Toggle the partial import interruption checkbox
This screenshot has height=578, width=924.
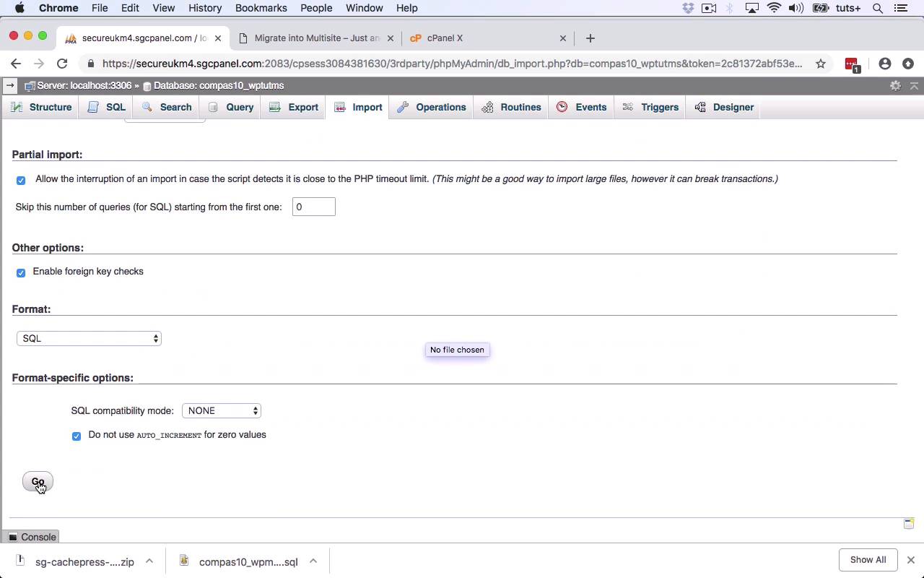pos(21,180)
